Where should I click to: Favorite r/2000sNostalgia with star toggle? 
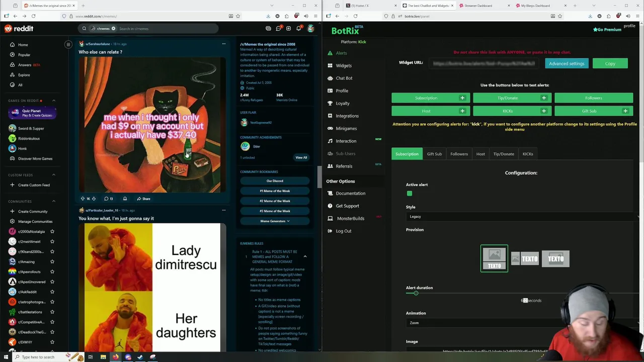click(x=52, y=231)
